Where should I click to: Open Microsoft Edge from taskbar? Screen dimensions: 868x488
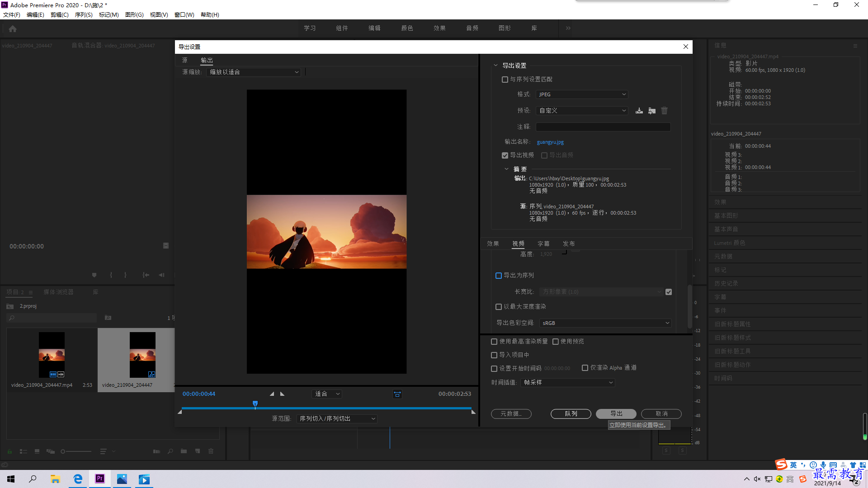click(78, 479)
